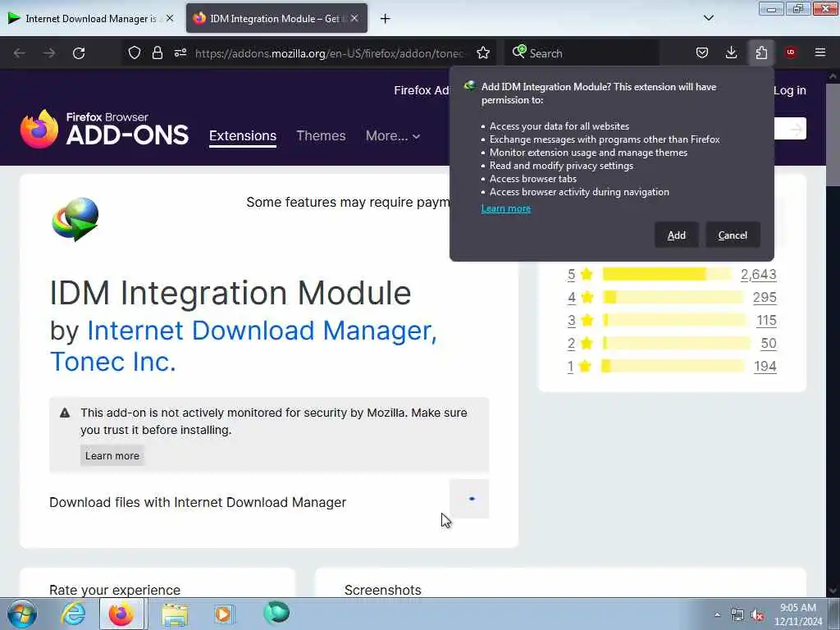Open the Extensions puzzle piece icon
This screenshot has width=840, height=630.
pos(761,53)
